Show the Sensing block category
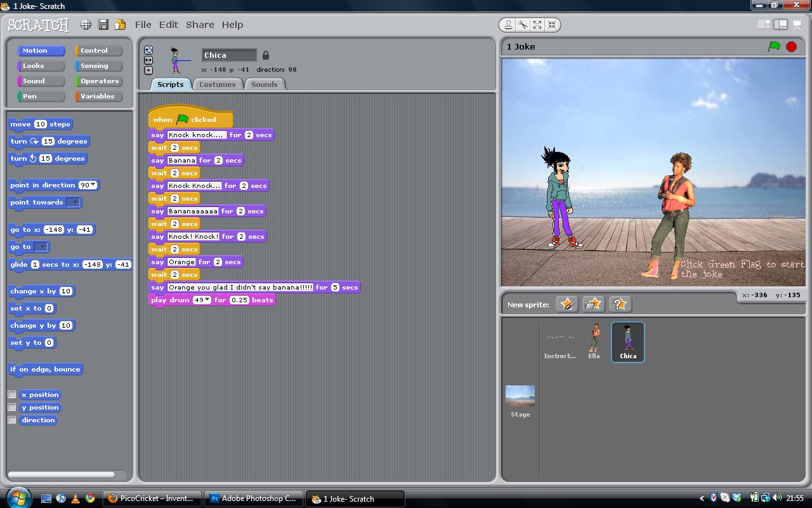This screenshot has width=812, height=508. point(99,66)
